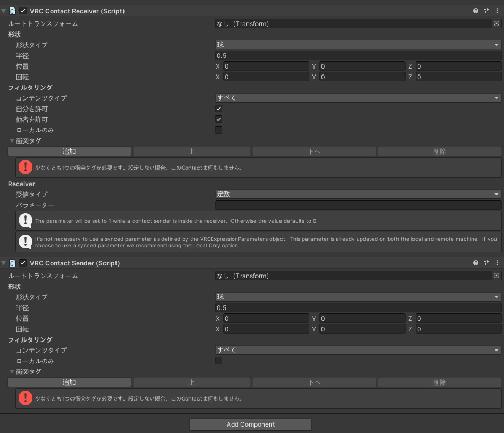
Task: Collapse the VRC Contact Sender component
Action: [4, 263]
